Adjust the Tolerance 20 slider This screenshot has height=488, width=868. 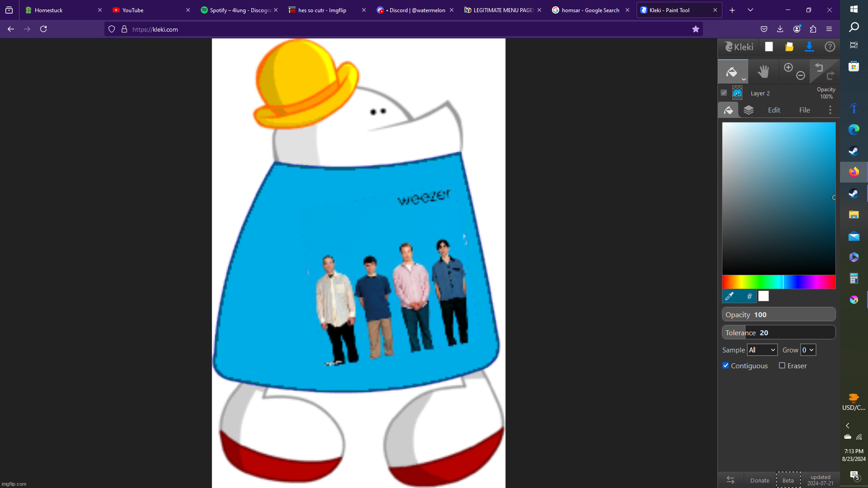pyautogui.click(x=778, y=333)
